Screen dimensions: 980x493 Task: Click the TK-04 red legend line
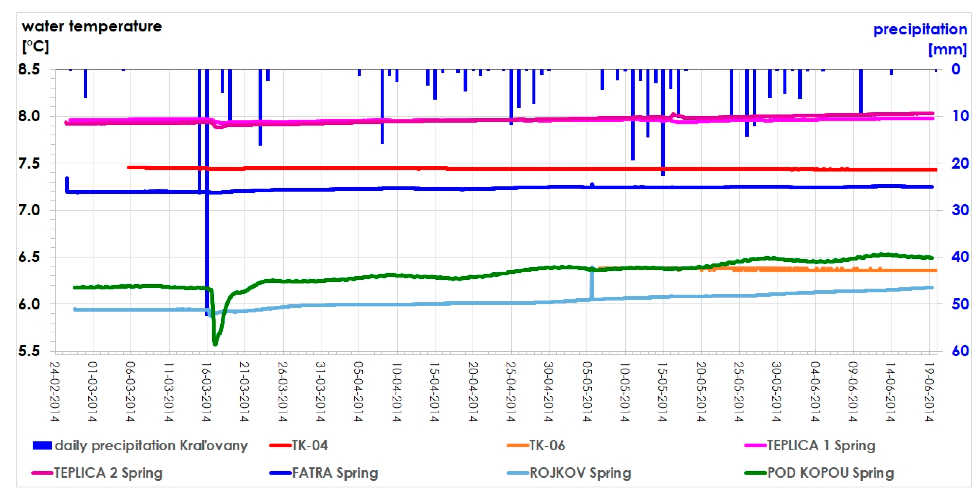[280, 445]
